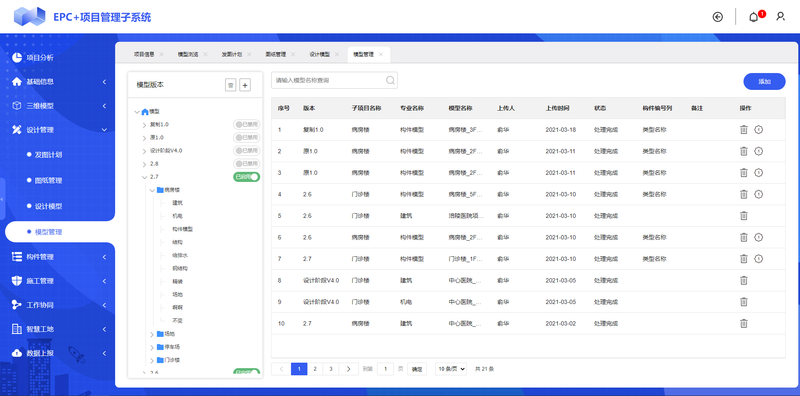Go to page 2
The image size is (800, 396).
[x=315, y=369]
